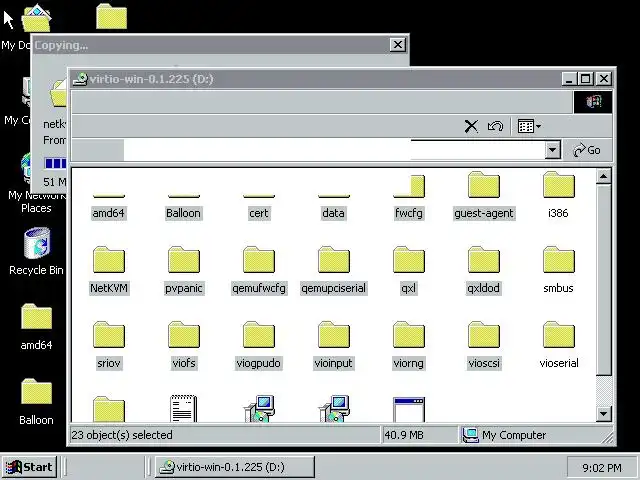
Task: Select the amd64 folder on desktop
Action: [36, 327]
